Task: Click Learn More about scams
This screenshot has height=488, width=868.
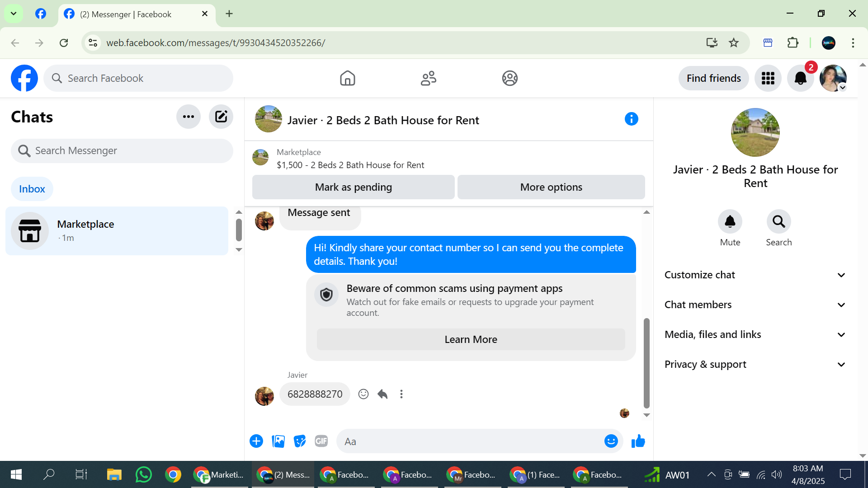Action: point(471,339)
